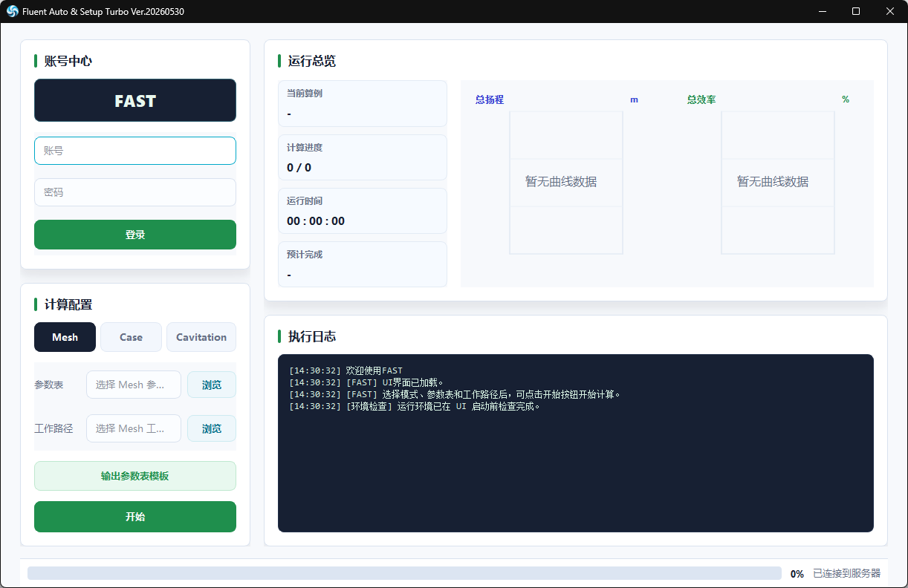The image size is (908, 588).
Task: Click the 账号中心 section heading
Action: (x=68, y=61)
